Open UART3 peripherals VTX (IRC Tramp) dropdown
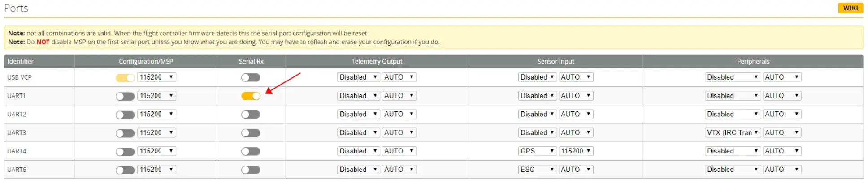 pos(733,133)
